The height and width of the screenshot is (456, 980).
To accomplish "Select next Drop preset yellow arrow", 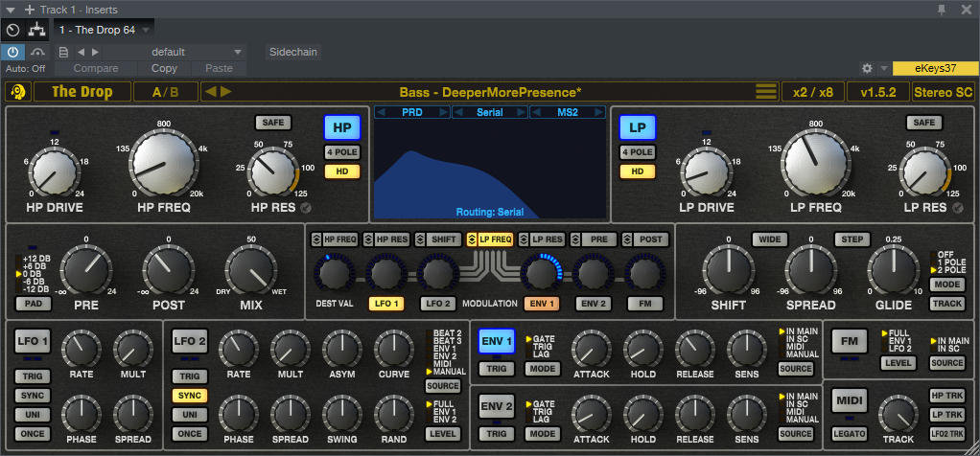I will point(225,92).
